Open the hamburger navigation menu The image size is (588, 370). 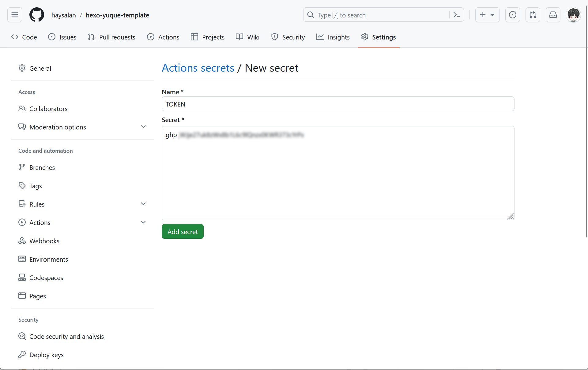tap(15, 15)
